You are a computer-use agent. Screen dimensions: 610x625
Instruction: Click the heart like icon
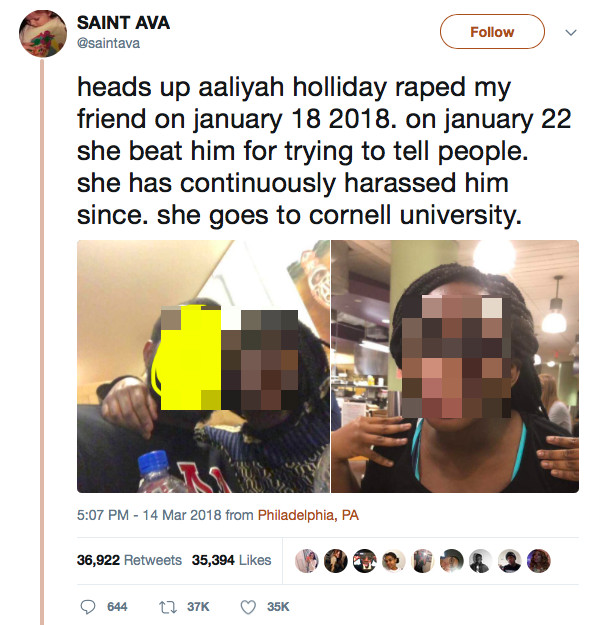[x=248, y=607]
